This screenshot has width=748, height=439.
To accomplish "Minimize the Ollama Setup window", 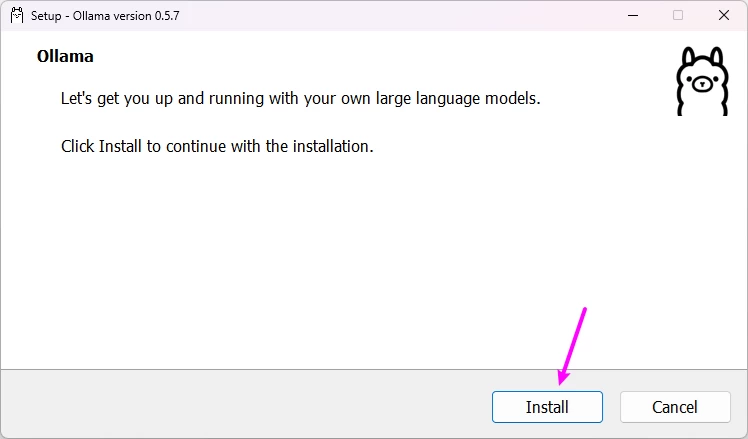I will [x=632, y=15].
